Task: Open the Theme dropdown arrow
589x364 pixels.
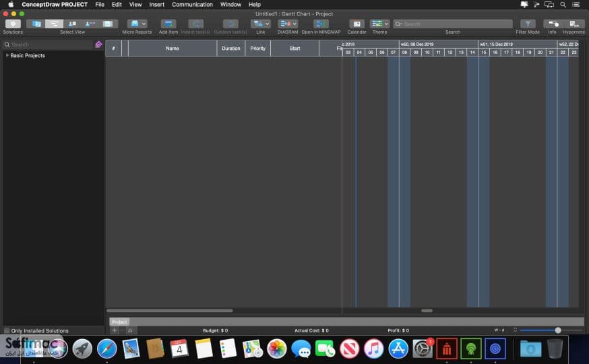Action: coord(387,24)
